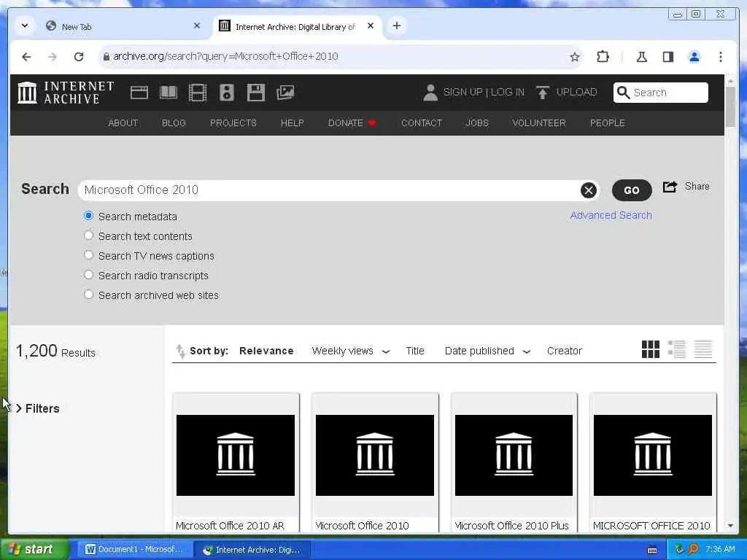Open the Images media icon
The width and height of the screenshot is (747, 560).
[285, 93]
